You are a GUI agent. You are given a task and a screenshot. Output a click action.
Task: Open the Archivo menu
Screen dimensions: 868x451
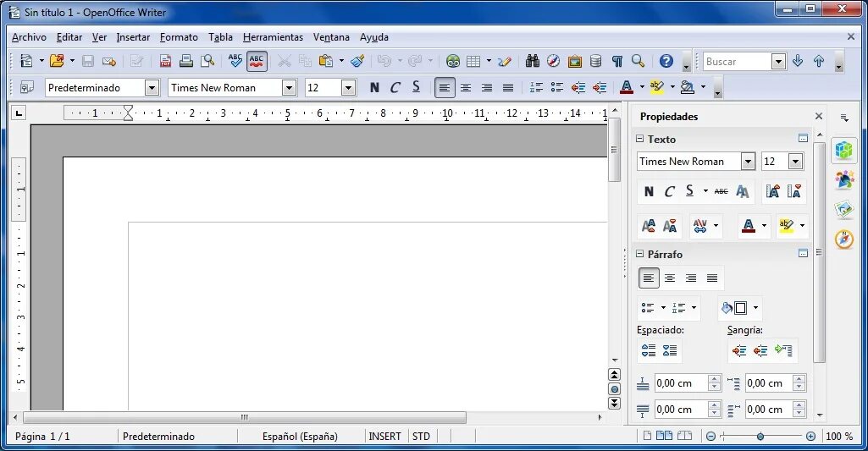coord(29,37)
